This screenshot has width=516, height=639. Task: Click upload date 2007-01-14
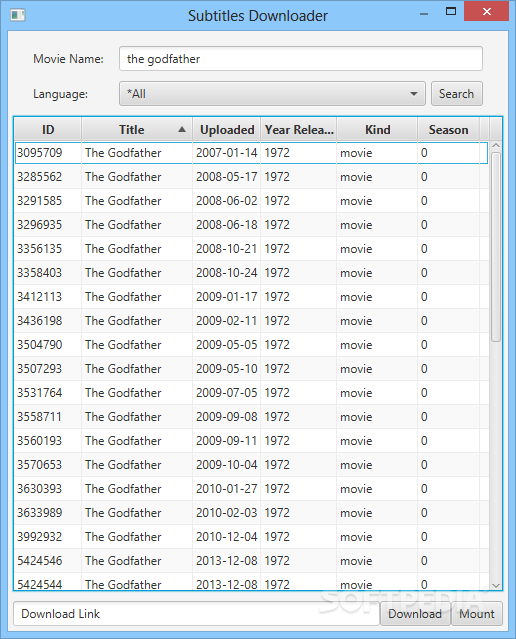(x=227, y=153)
